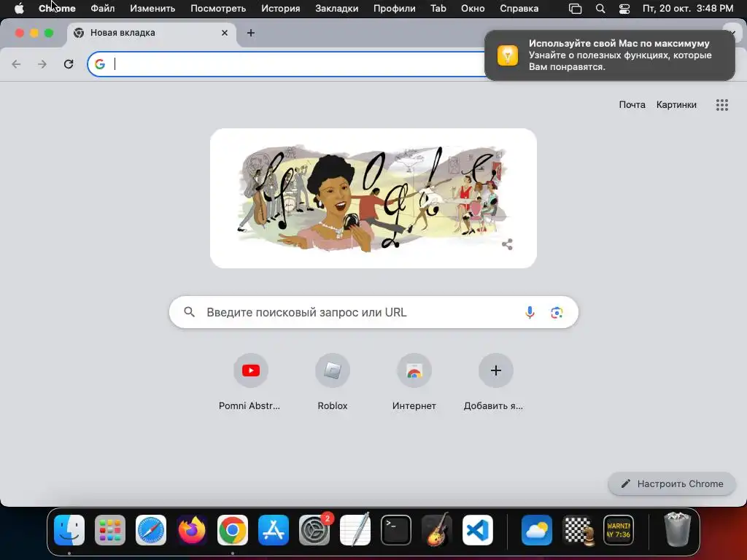Open the Окно menu

(x=473, y=9)
